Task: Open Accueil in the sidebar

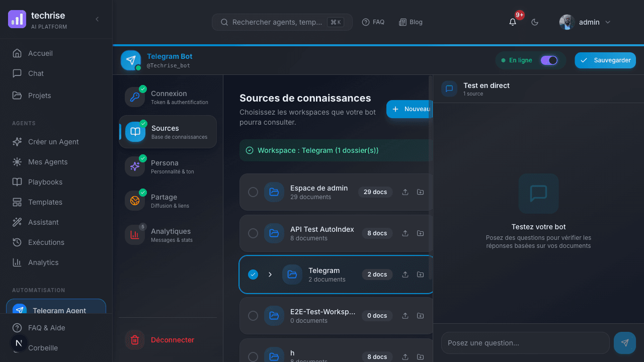Action: 56,53
